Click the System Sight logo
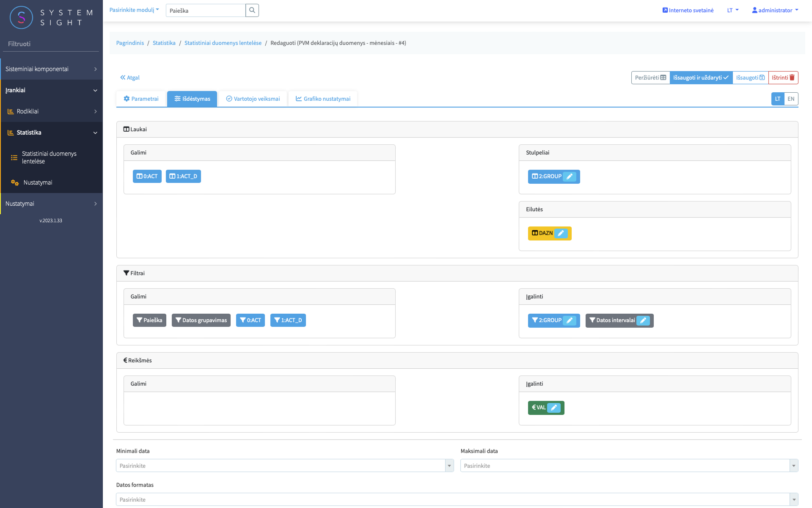The height and width of the screenshot is (508, 812). (51, 17)
